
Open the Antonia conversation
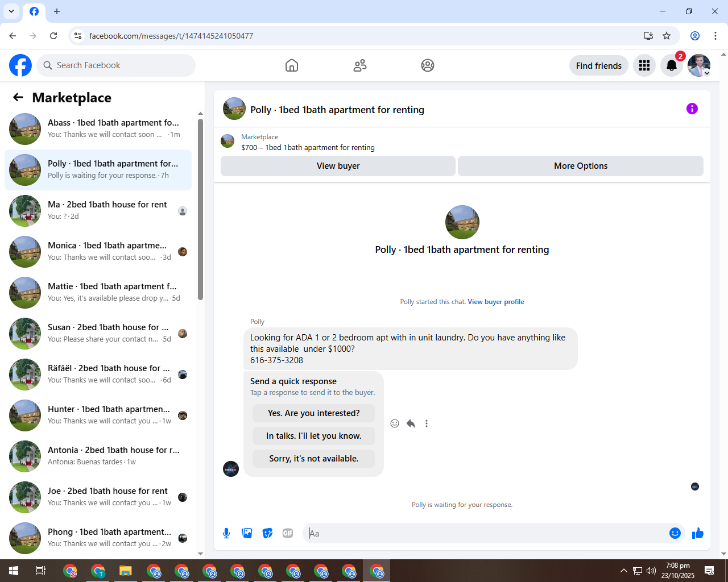pyautogui.click(x=98, y=456)
